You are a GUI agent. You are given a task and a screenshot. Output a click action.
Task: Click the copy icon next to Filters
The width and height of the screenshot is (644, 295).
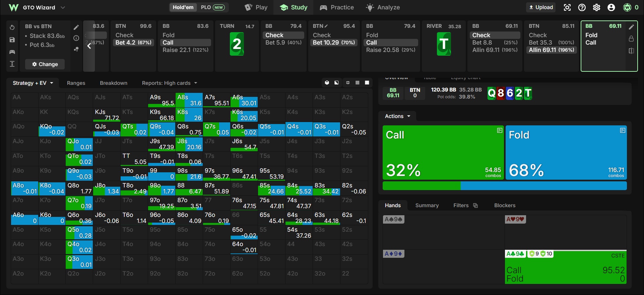(x=475, y=205)
